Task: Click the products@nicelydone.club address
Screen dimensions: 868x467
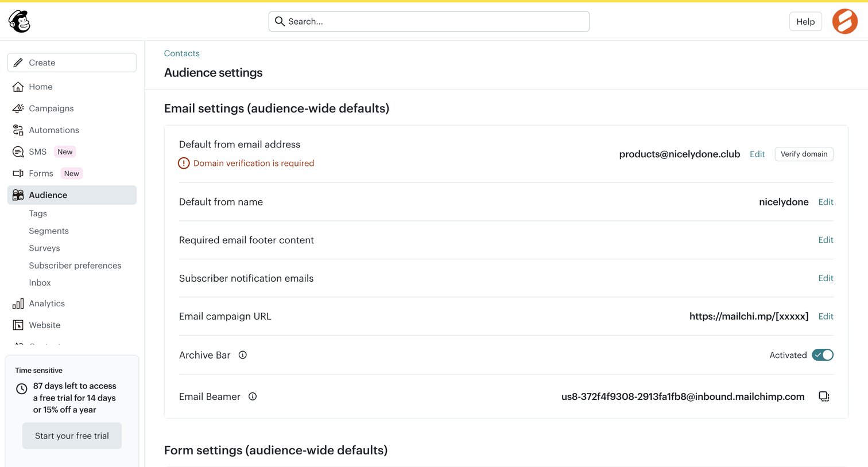Action: [x=680, y=154]
